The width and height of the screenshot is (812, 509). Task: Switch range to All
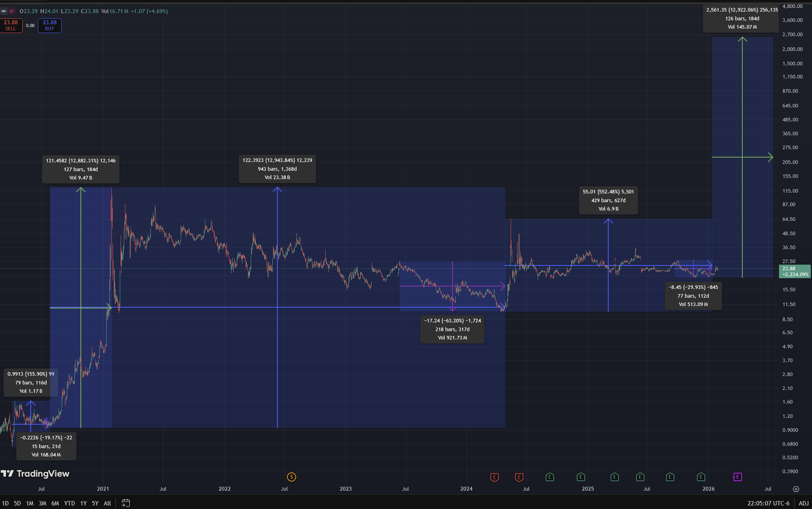point(107,503)
